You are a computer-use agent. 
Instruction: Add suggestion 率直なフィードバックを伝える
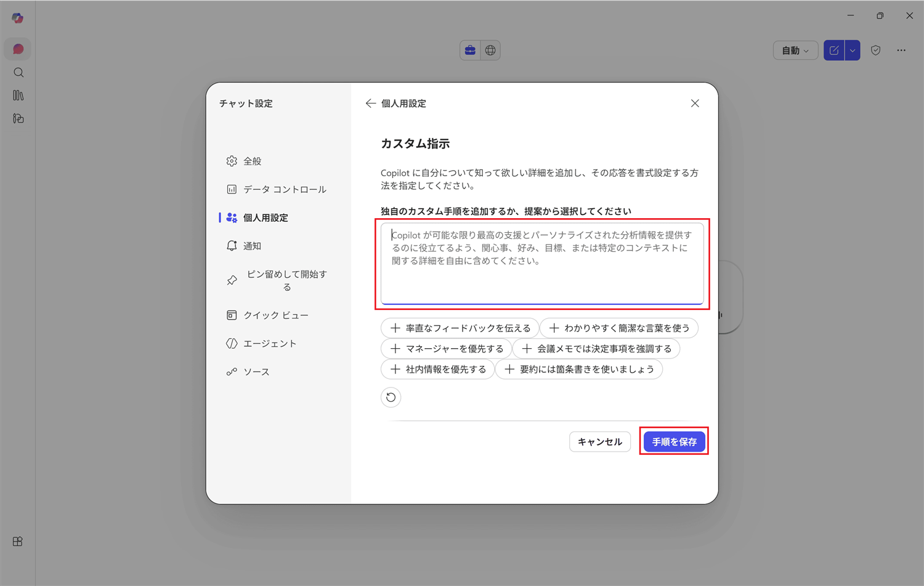(x=460, y=328)
